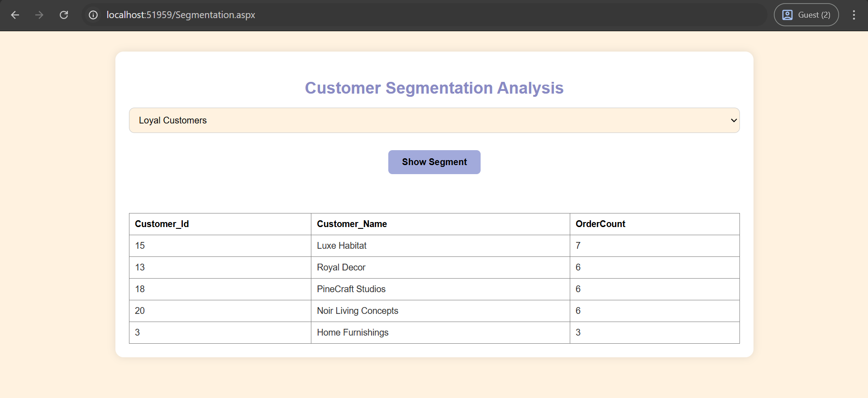View site information icon in address bar

93,15
